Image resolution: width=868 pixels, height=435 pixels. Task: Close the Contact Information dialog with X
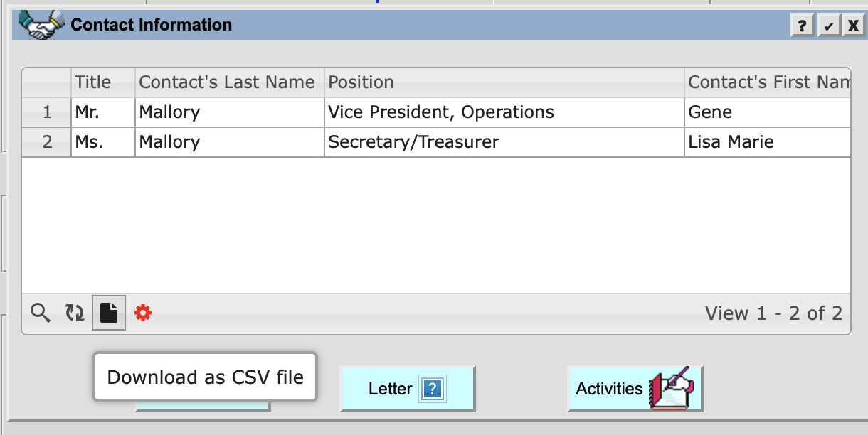852,25
